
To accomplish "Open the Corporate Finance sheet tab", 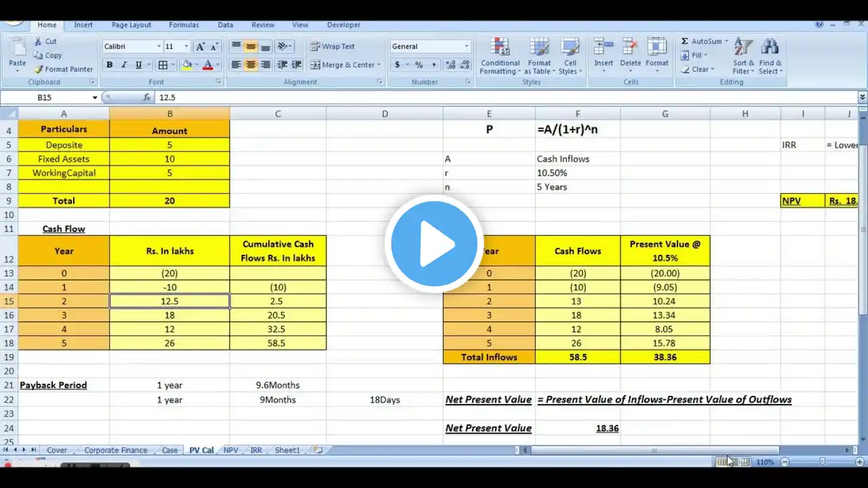I will [115, 450].
